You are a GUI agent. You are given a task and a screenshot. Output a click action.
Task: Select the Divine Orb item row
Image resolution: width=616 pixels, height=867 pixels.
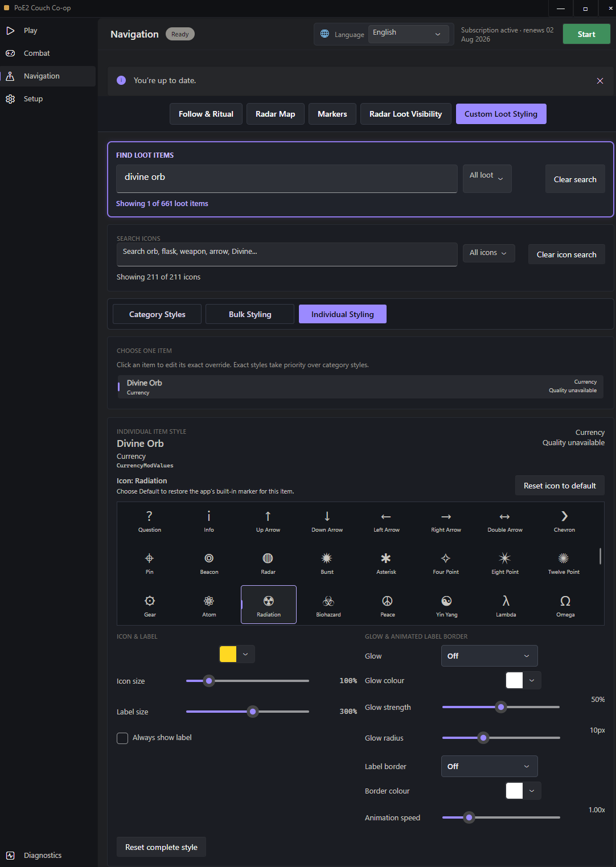[x=360, y=387]
